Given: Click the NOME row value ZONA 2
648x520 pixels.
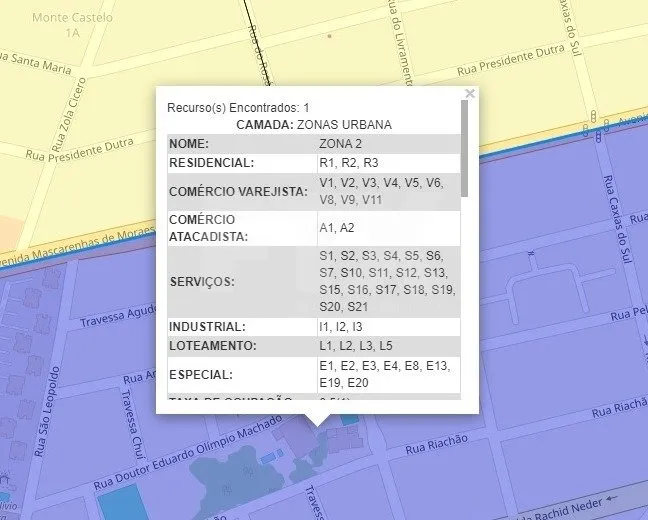Looking at the screenshot, I should pyautogui.click(x=339, y=144).
